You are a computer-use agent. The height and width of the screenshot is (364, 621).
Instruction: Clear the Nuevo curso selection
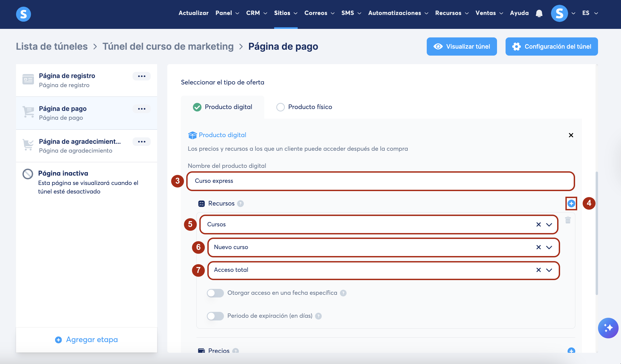click(x=538, y=247)
